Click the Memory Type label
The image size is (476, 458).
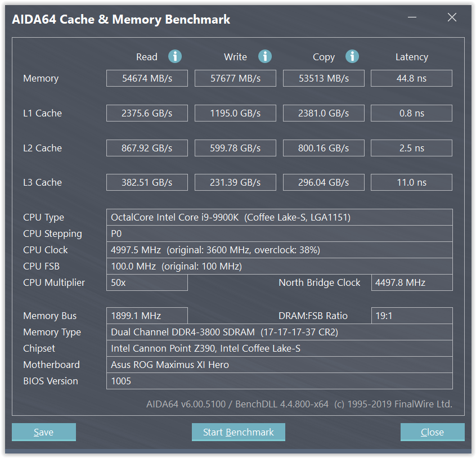click(x=52, y=333)
